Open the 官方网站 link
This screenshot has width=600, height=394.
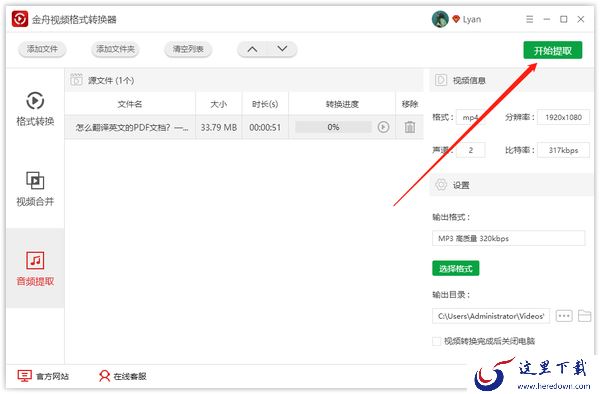52,376
